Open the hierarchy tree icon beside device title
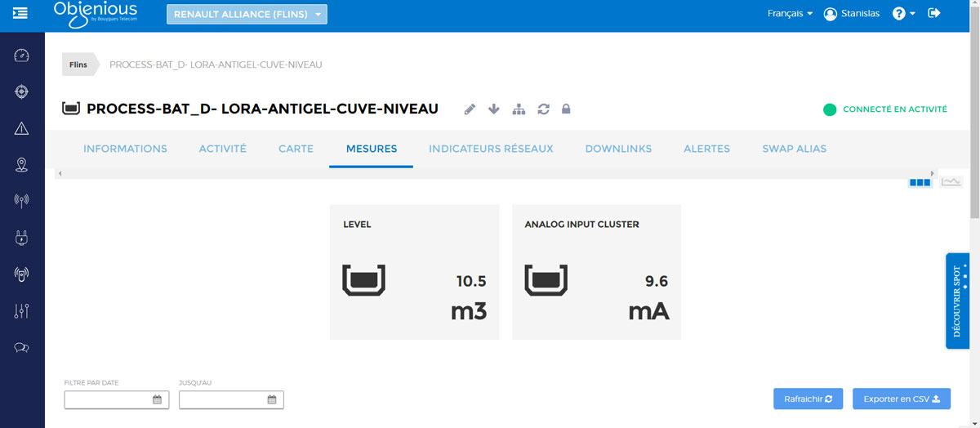The image size is (980, 428). point(518,109)
